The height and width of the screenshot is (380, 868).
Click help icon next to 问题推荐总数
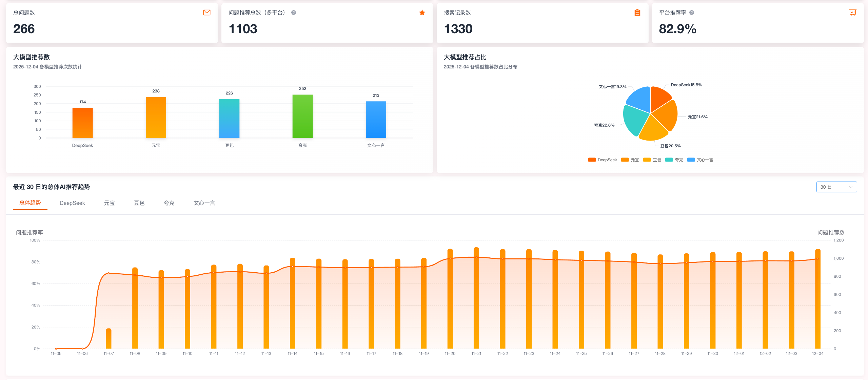click(294, 13)
